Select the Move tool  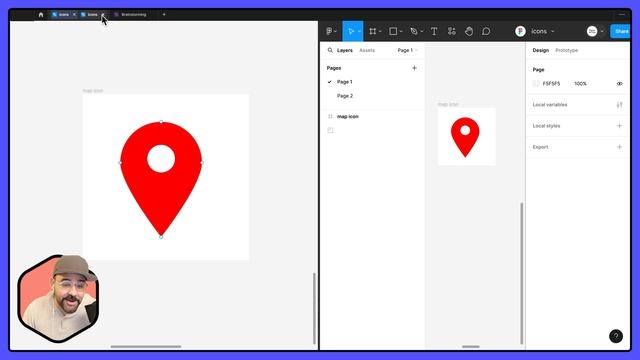click(351, 31)
